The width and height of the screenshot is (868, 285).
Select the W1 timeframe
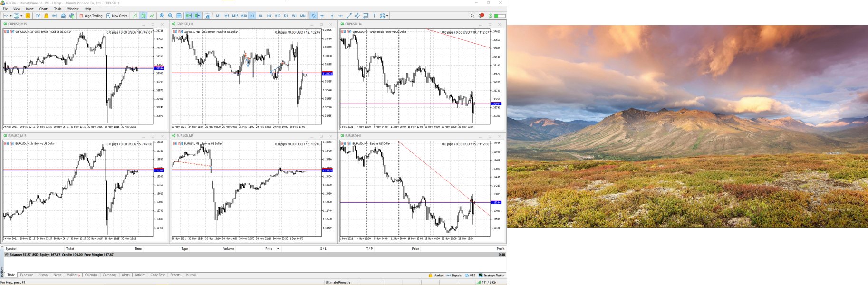(x=294, y=16)
